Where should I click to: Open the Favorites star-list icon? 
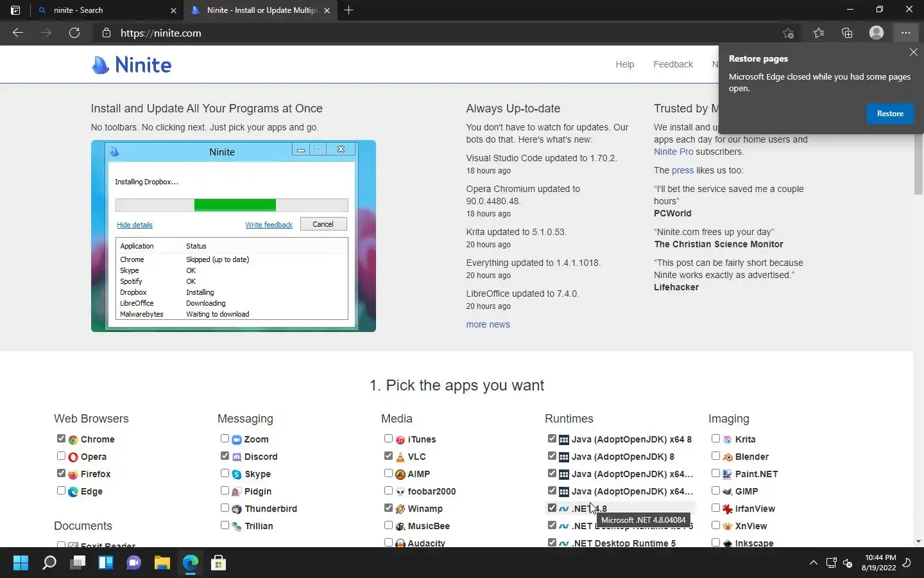(x=819, y=33)
